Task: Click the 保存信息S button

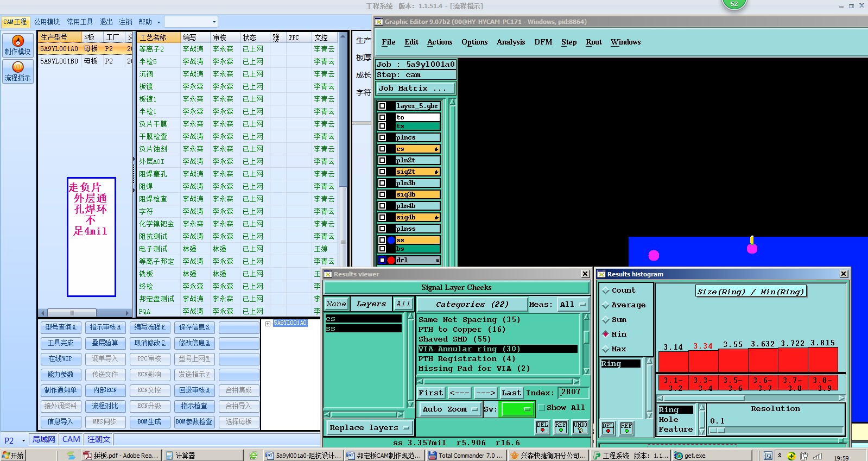Action: pyautogui.click(x=194, y=327)
